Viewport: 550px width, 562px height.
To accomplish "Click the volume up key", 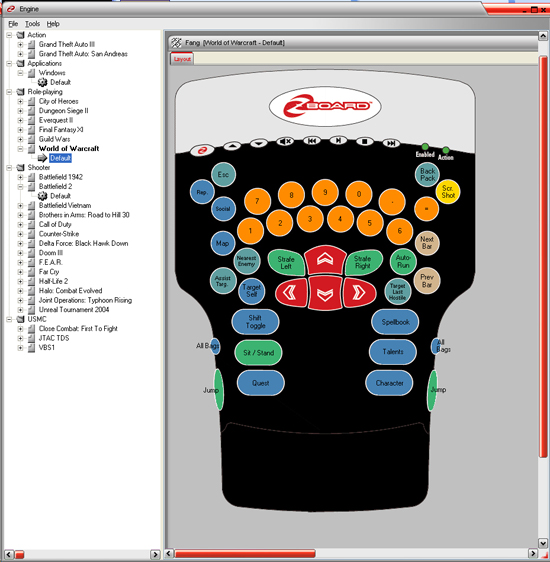I will click(232, 146).
